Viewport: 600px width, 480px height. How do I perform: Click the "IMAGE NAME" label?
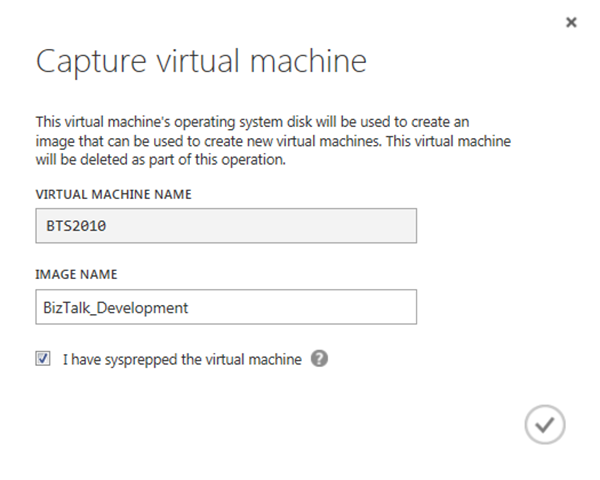pyautogui.click(x=75, y=274)
